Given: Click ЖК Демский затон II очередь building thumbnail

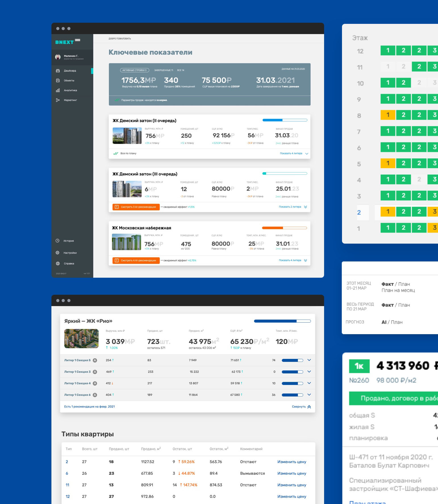Looking at the screenshot, I should click(x=127, y=136).
